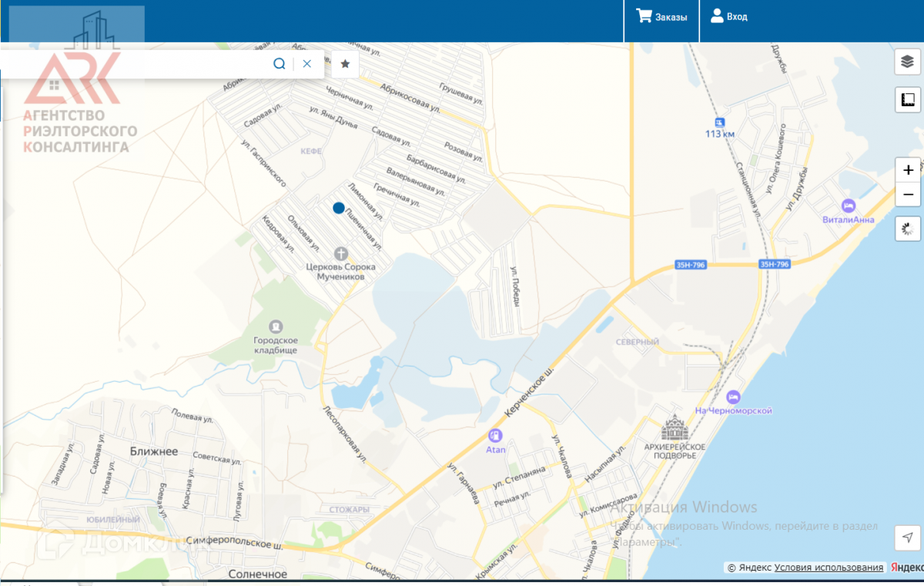Click the Atan gas station icon
924x586 pixels.
[x=495, y=435]
